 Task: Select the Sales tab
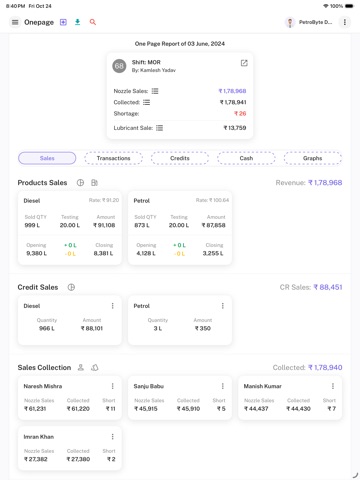point(47,158)
